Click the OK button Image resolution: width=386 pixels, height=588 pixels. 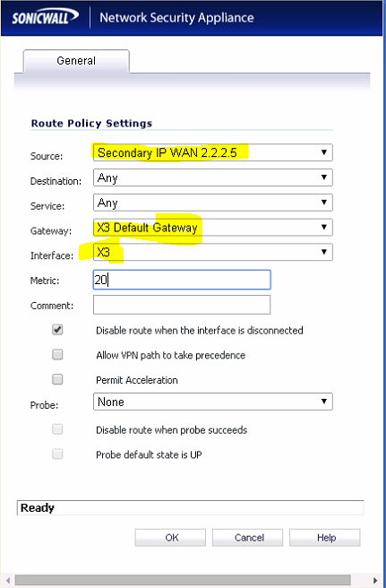(170, 538)
